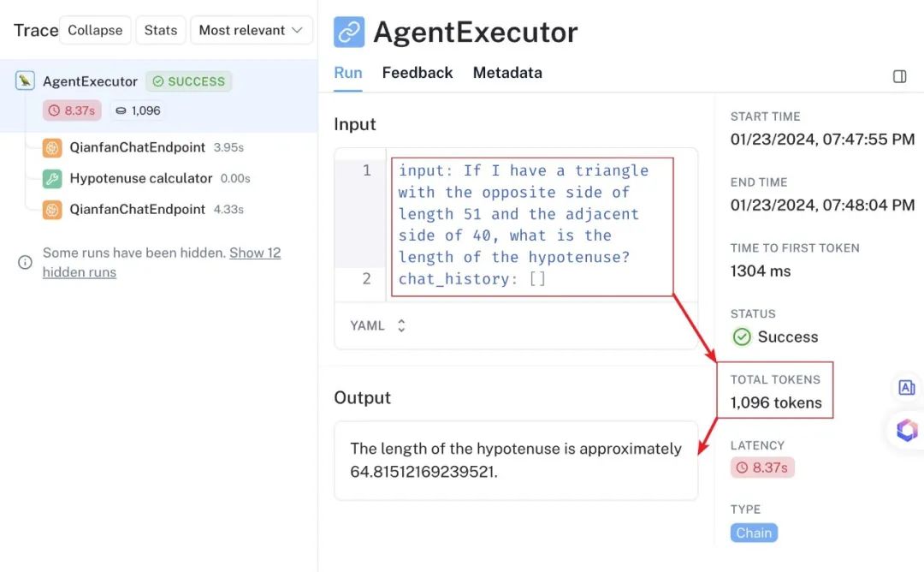
Task: Click the blue chain link icon beside AgentExecutor
Action: tap(349, 32)
